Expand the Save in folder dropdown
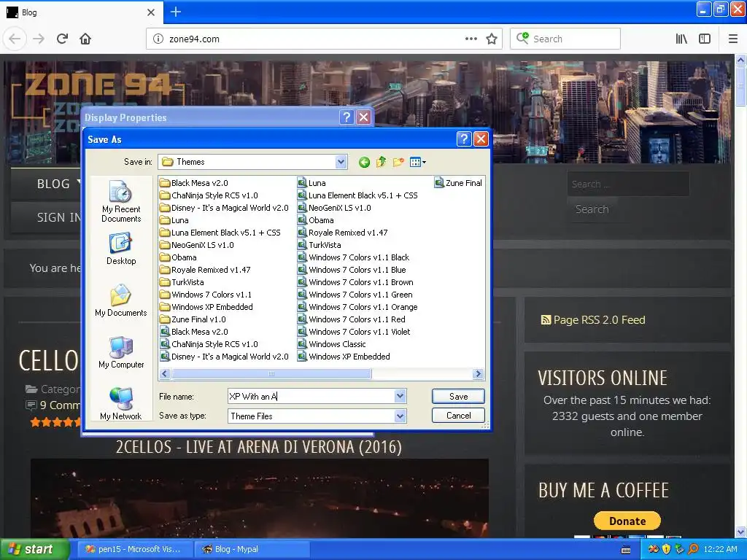747x560 pixels. coord(341,162)
